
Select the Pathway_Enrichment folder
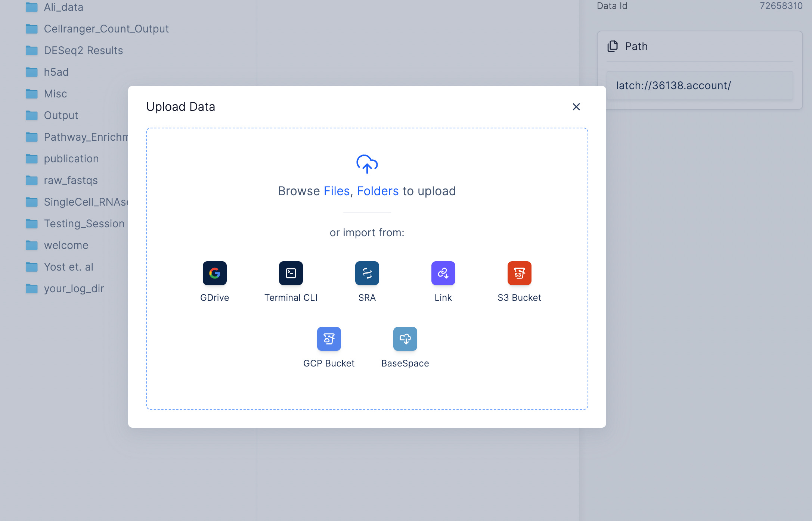click(77, 137)
